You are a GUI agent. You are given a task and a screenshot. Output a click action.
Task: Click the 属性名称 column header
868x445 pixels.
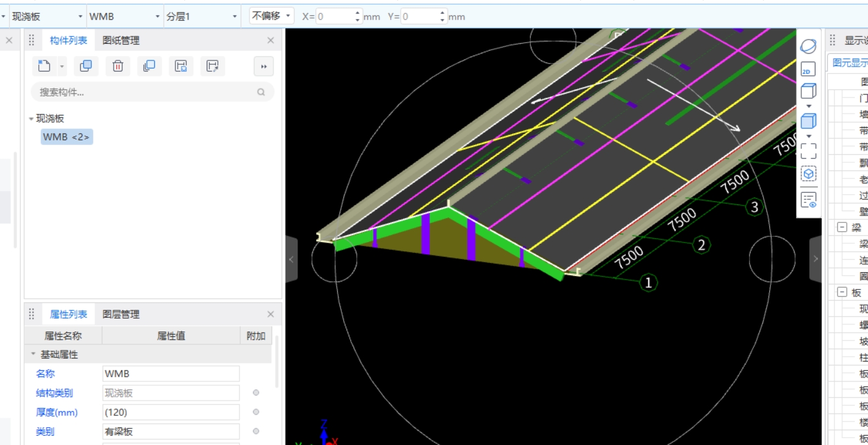[63, 336]
